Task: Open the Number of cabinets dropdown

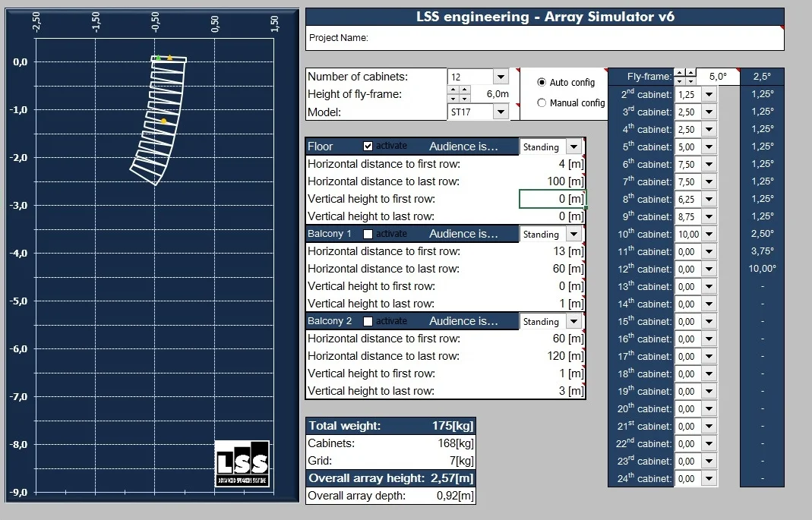Action: point(500,77)
